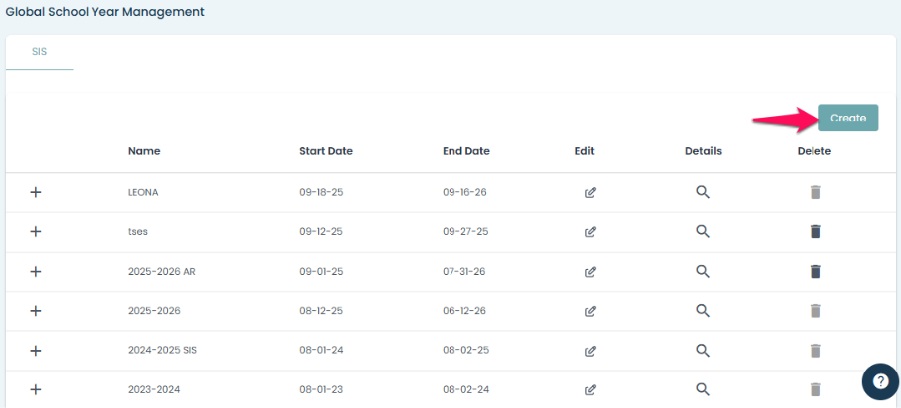Delete the 2025-2026 AR school year

coord(815,271)
